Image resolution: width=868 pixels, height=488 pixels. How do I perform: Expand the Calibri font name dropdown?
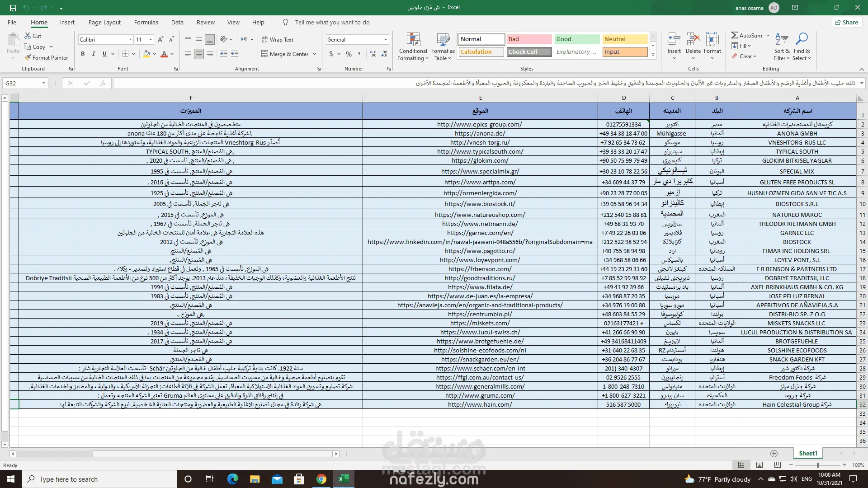point(130,40)
